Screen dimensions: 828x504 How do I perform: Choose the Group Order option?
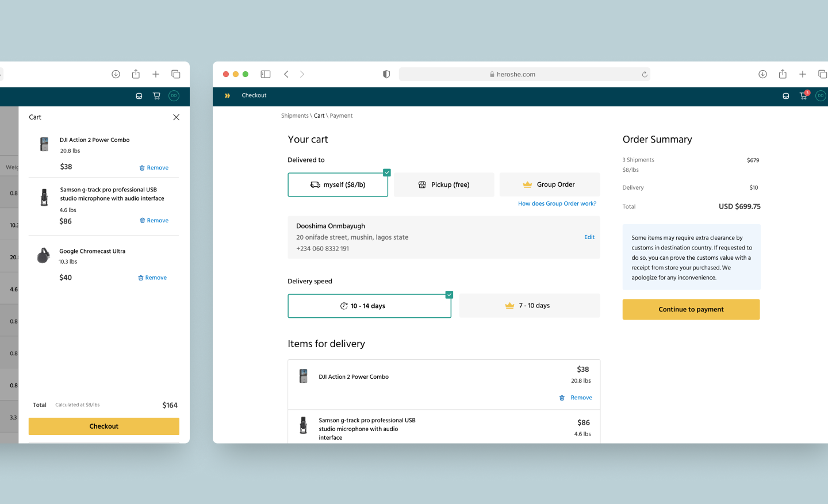(549, 184)
